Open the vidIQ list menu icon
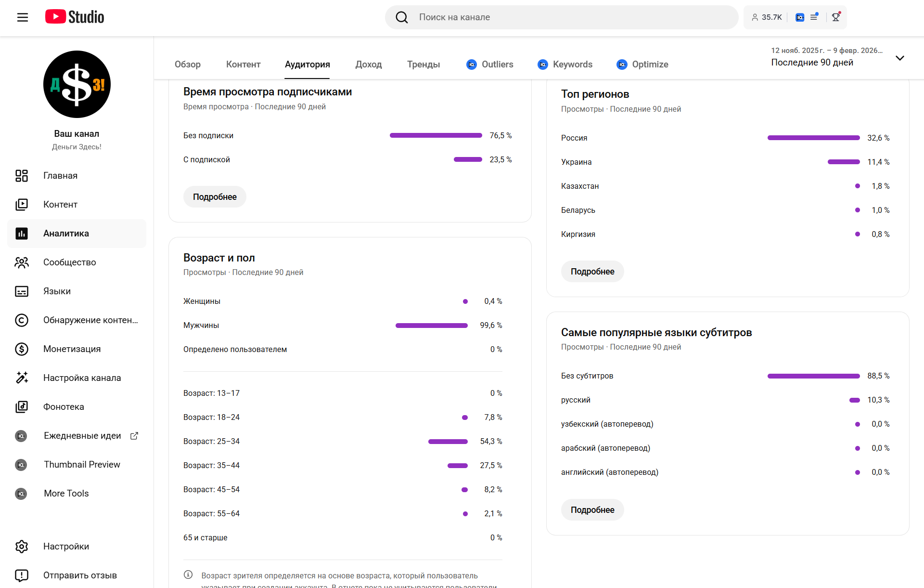The height and width of the screenshot is (588, 924). click(x=814, y=17)
